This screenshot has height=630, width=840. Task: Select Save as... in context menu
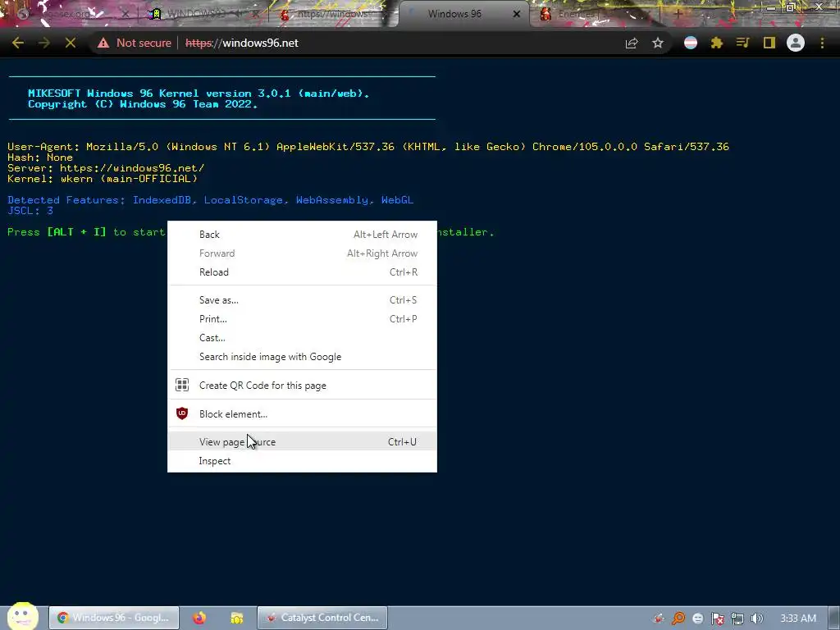pos(302,300)
